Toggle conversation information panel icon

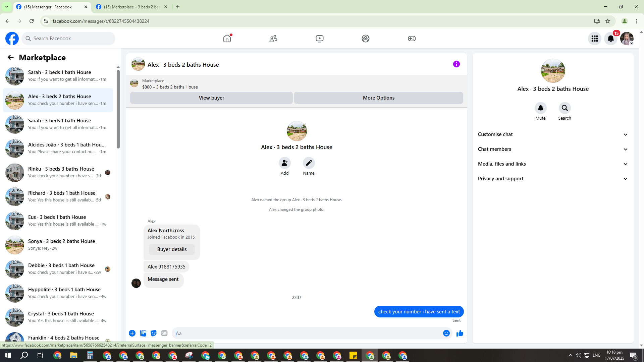point(457,64)
